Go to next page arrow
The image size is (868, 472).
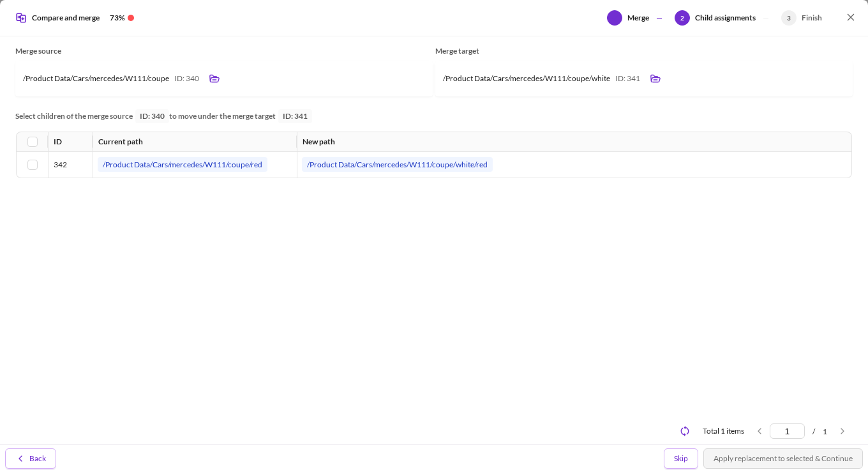[842, 431]
